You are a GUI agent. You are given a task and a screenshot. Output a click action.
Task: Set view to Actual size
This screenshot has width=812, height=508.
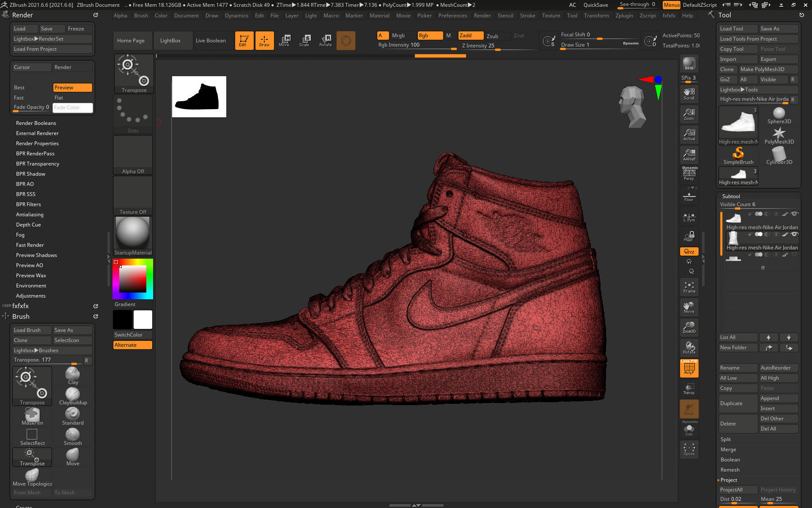(689, 135)
